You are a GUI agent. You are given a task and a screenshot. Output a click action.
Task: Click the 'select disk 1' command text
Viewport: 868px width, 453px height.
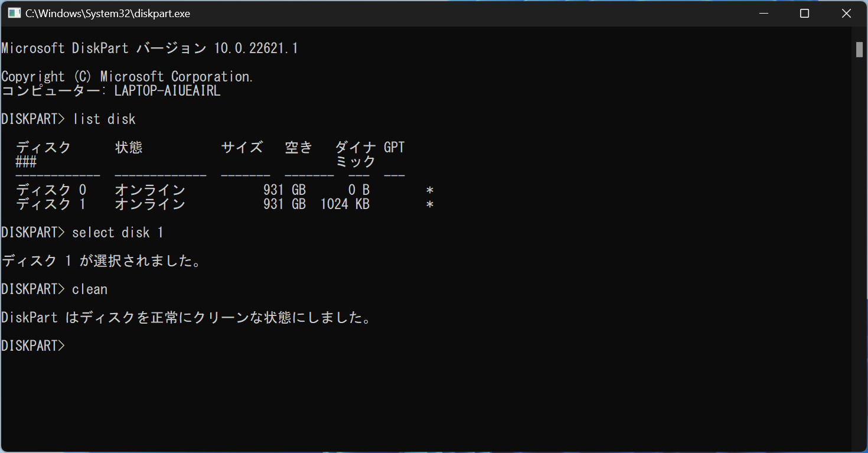click(118, 233)
